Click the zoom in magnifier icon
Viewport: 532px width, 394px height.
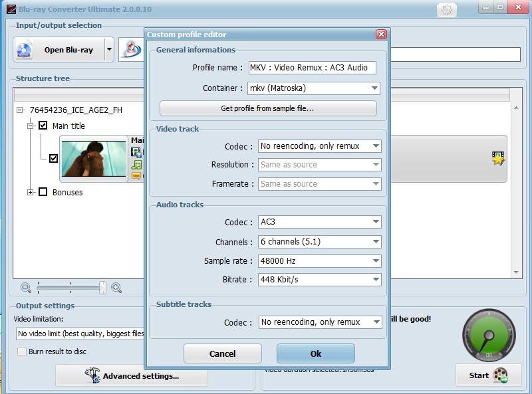pyautogui.click(x=116, y=288)
